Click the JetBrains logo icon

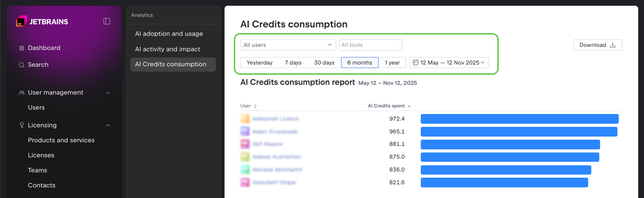coord(22,21)
